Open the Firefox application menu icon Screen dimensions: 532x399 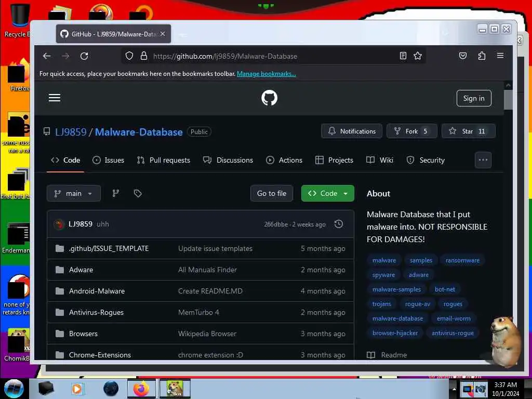tap(500, 55)
